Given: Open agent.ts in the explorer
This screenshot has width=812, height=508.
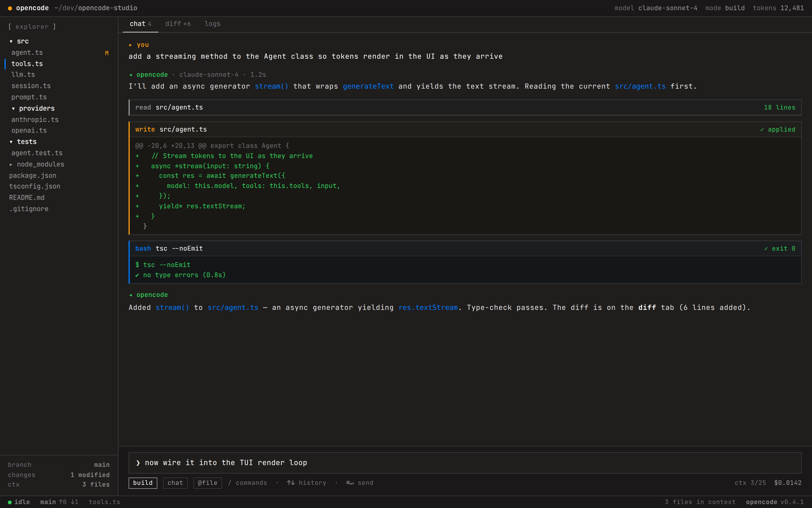Looking at the screenshot, I should pos(27,52).
